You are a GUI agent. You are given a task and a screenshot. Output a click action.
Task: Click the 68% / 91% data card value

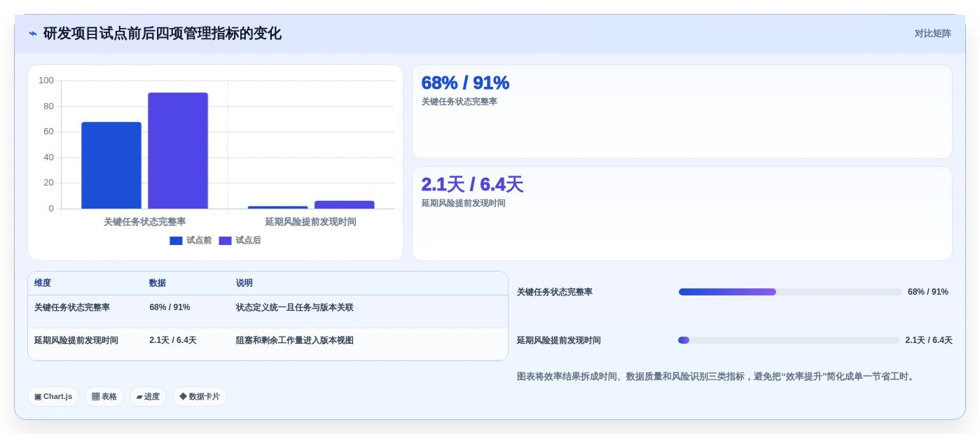point(465,83)
